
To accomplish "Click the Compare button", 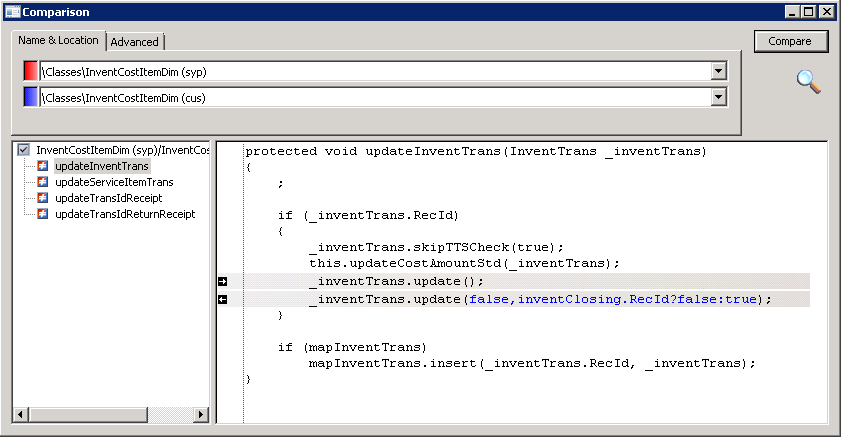I will [x=791, y=41].
